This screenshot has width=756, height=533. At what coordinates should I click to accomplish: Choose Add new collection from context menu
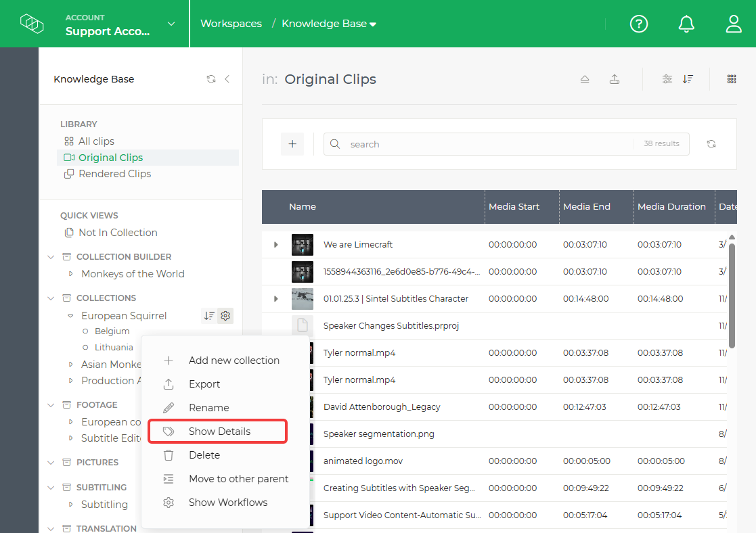225,361
